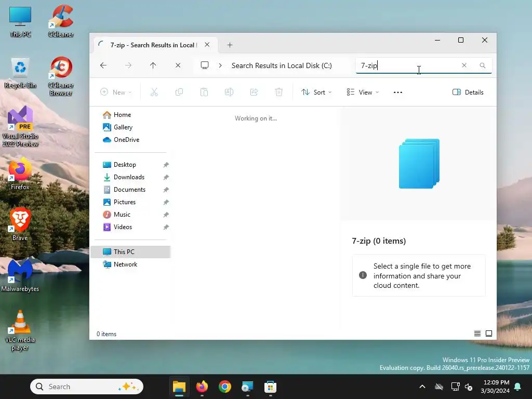This screenshot has height=399, width=532.
Task: Clear the 7-zip search text
Action: [x=464, y=65]
